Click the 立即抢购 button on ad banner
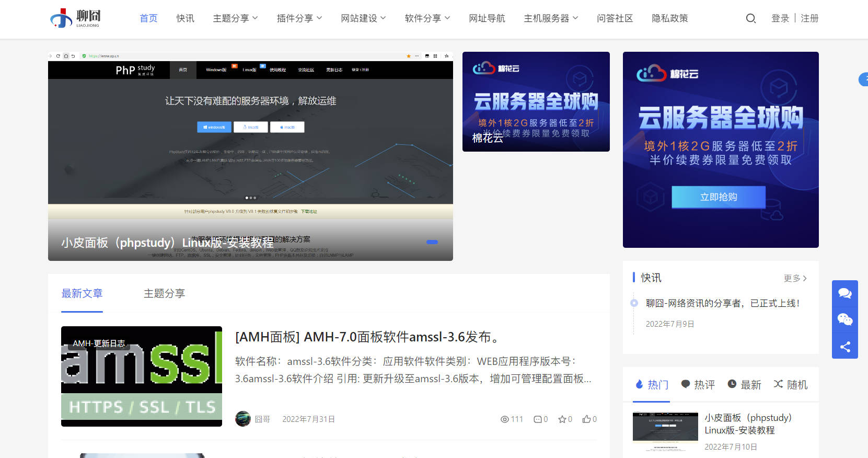The width and height of the screenshot is (868, 458). pos(719,197)
